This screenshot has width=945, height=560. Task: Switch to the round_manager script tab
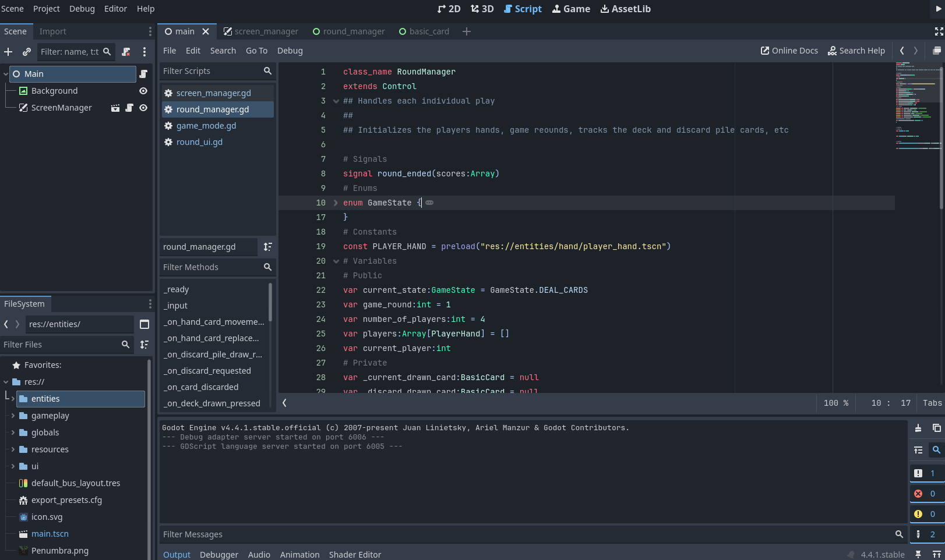pos(349,31)
